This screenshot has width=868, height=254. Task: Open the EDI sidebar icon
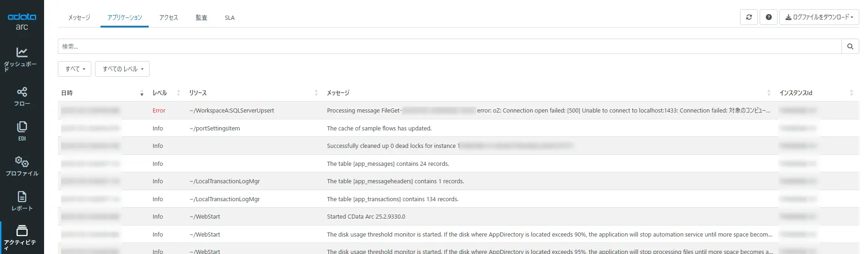point(22,127)
